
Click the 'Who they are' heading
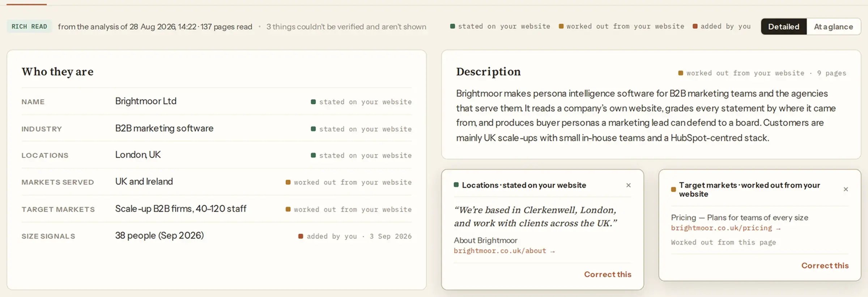[x=58, y=72]
